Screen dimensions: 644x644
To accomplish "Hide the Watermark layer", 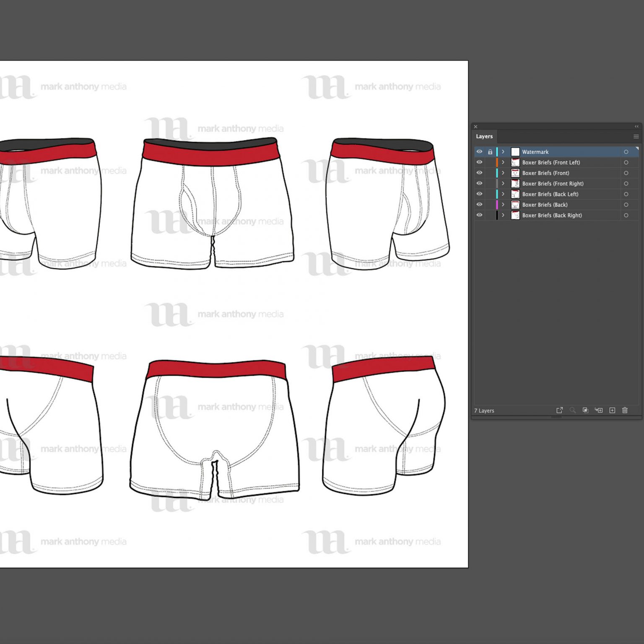I will (479, 152).
